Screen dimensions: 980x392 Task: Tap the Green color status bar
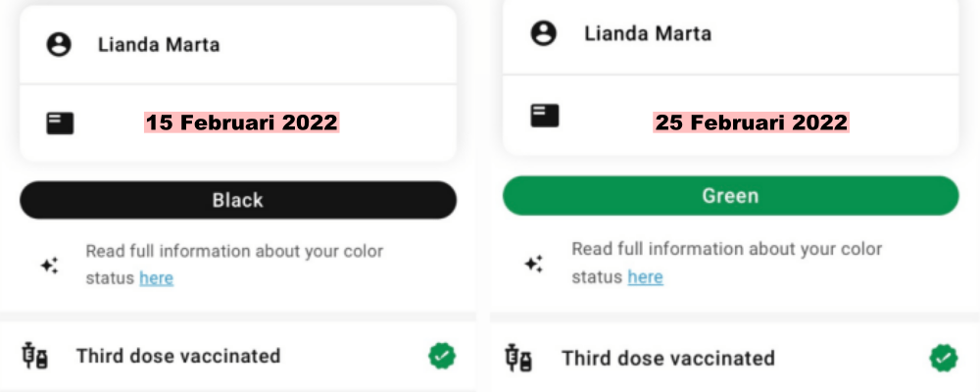[730, 196]
